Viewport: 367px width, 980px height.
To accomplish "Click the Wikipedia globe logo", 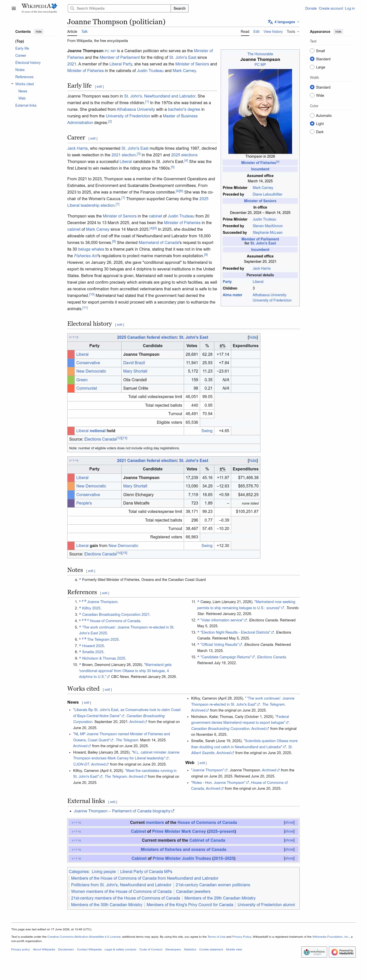I will (x=54, y=6).
